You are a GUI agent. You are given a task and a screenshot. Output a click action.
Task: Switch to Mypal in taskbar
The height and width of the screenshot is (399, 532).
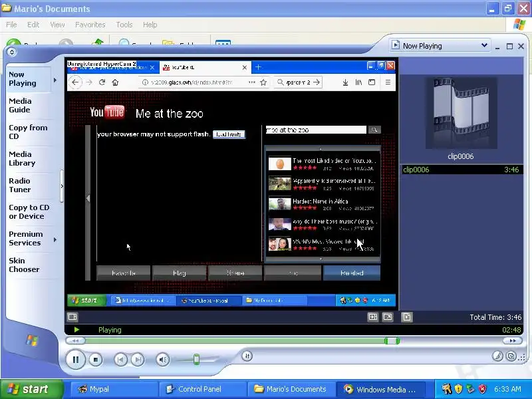pyautogui.click(x=114, y=389)
